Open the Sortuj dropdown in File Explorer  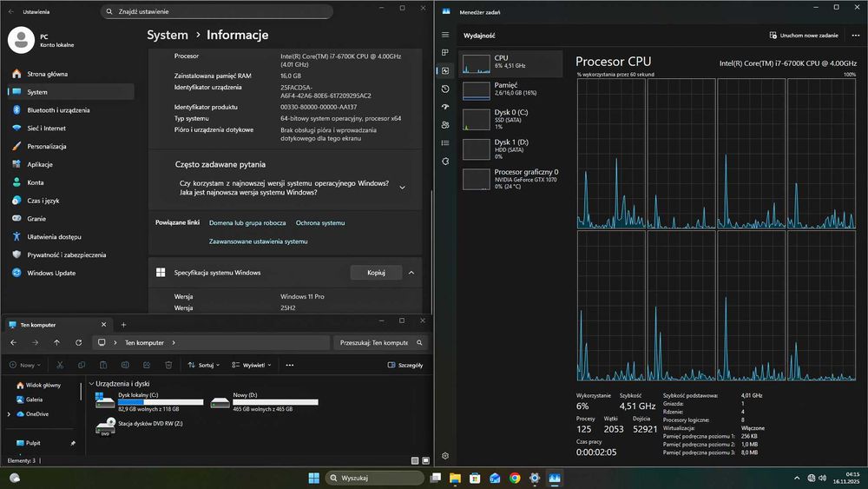point(204,365)
